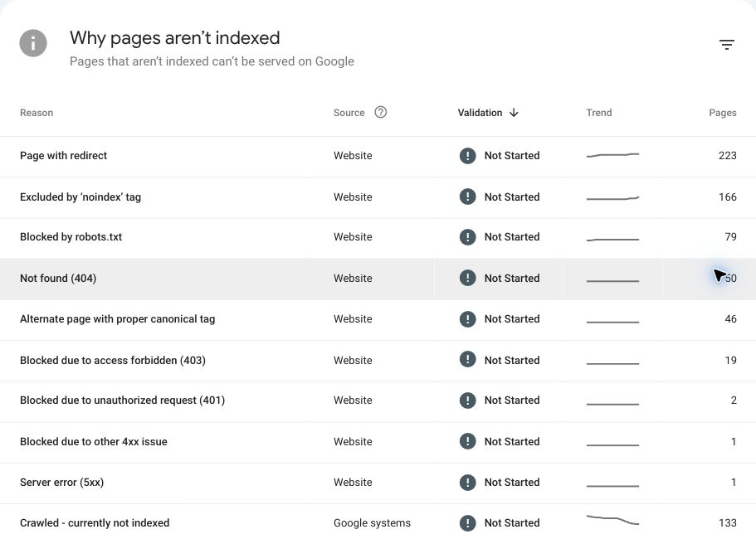The width and height of the screenshot is (756, 539).
Task: Open the Server error (5xx) reason
Action: coord(61,482)
